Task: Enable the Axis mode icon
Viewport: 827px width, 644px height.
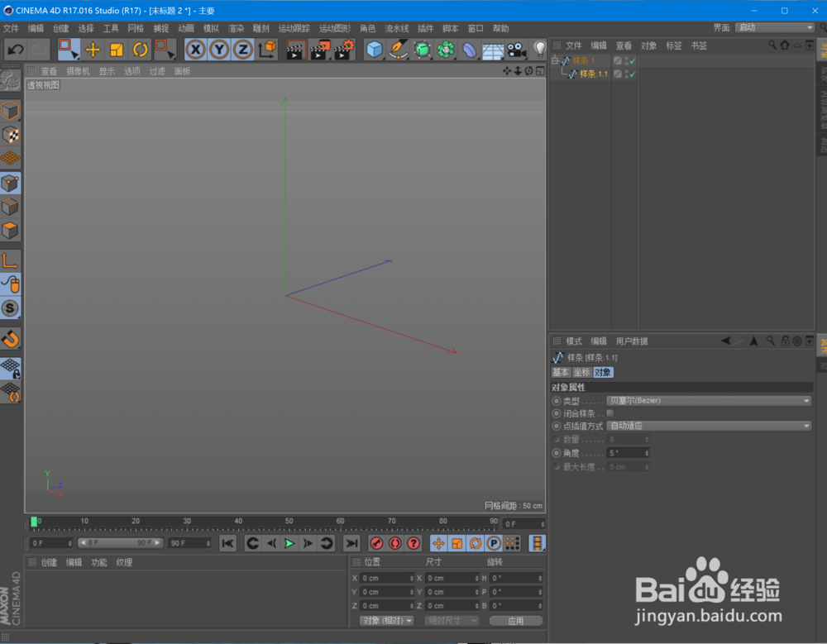Action: 10,260
